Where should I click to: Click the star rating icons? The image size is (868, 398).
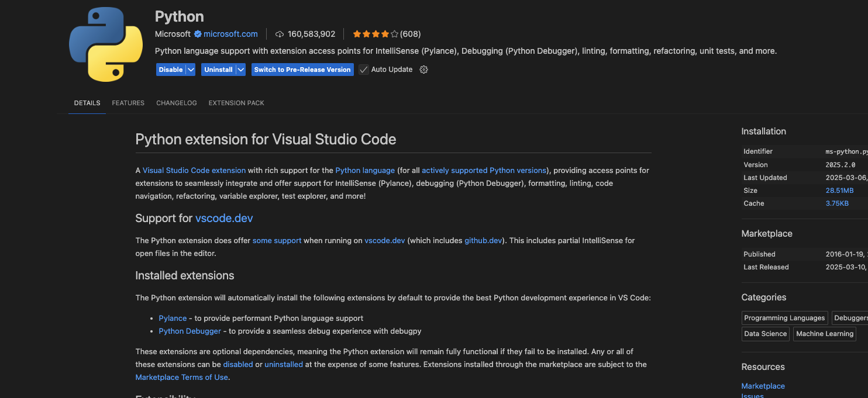pyautogui.click(x=376, y=34)
